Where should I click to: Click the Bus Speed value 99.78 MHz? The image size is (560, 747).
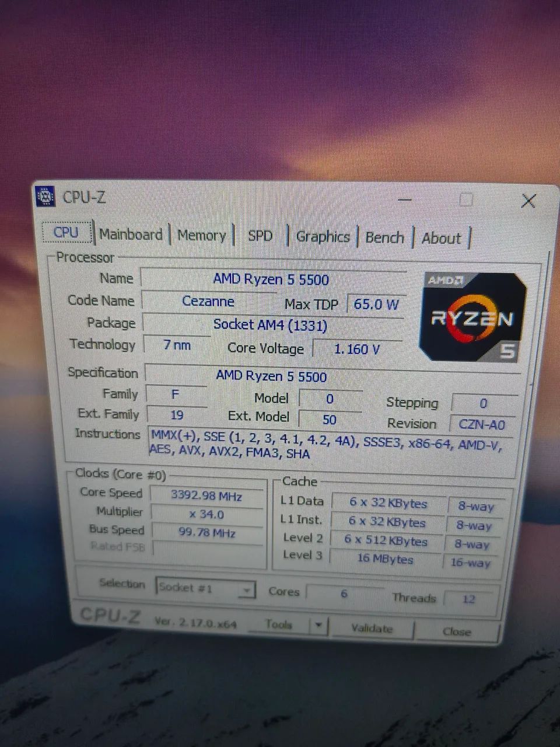(206, 533)
